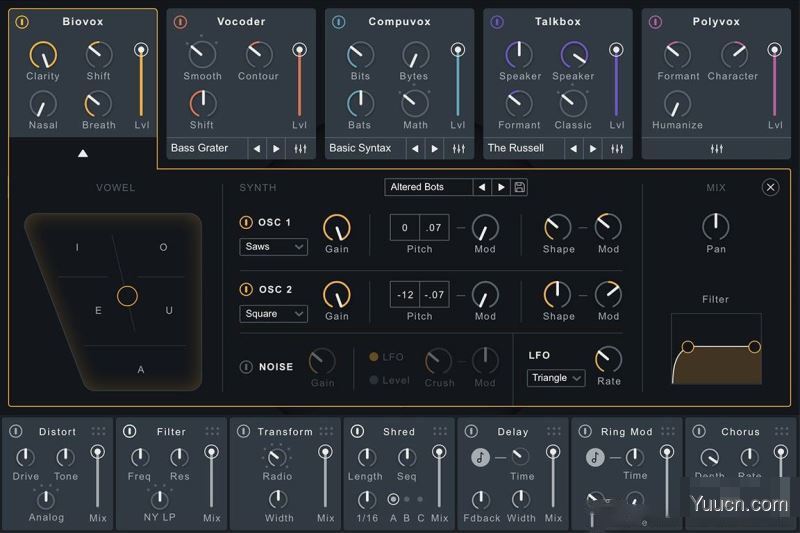Open Compuvox advanced settings sliders icon

(459, 148)
